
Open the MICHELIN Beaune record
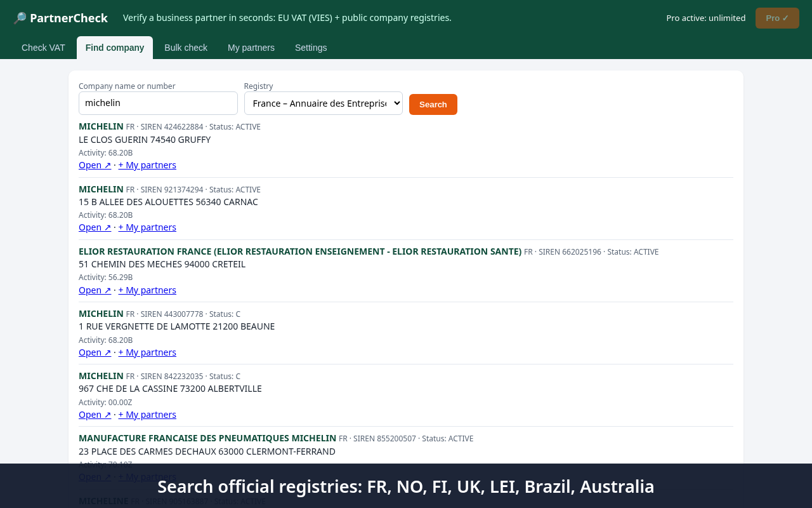(x=95, y=352)
